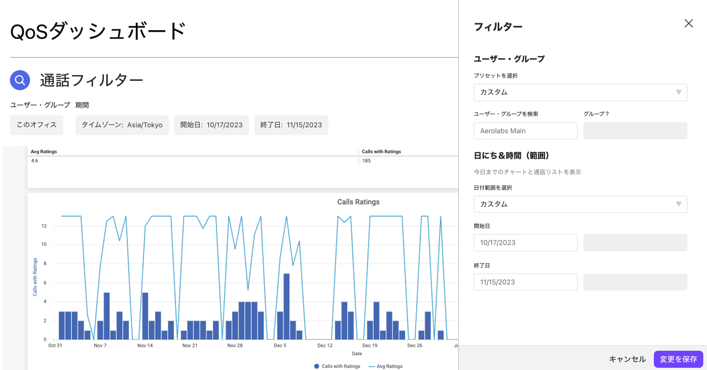
Task: Click the Calls with Ratings column header
Action: (381, 152)
